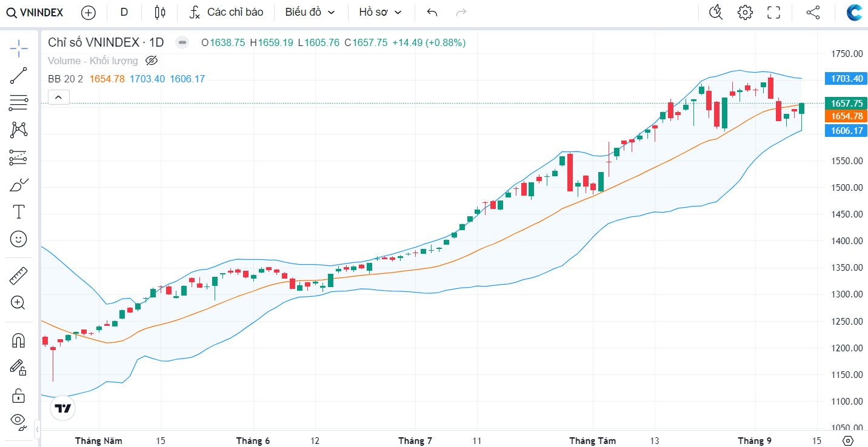Undo the last chart action
This screenshot has width=868, height=447.
(432, 12)
